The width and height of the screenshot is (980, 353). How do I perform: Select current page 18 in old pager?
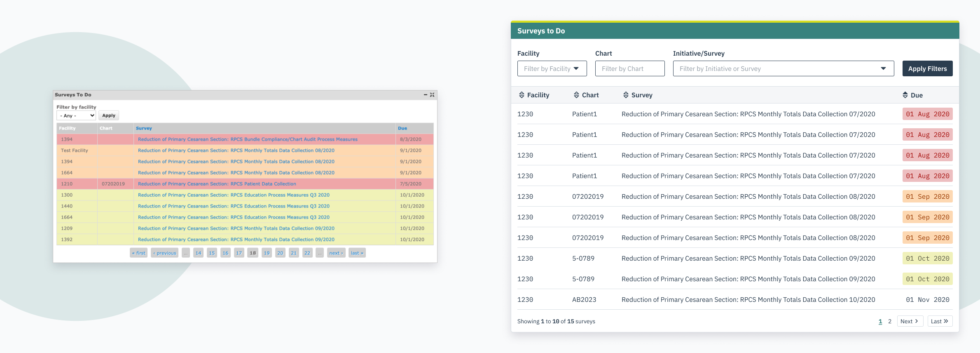coord(253,253)
